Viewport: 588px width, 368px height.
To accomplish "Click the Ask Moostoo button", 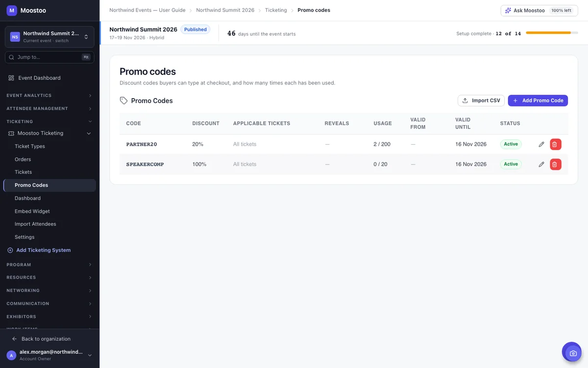I will 539,10.
